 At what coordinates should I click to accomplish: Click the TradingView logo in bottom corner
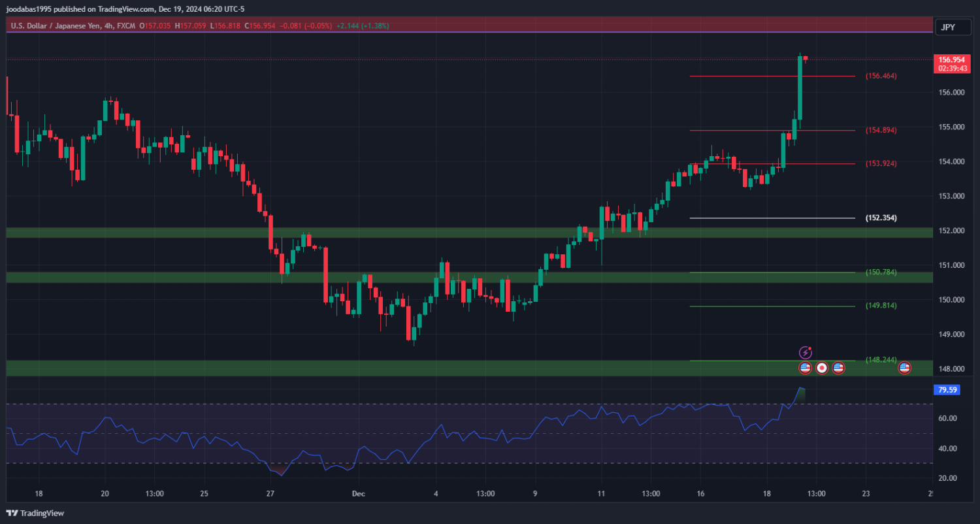[x=36, y=513]
